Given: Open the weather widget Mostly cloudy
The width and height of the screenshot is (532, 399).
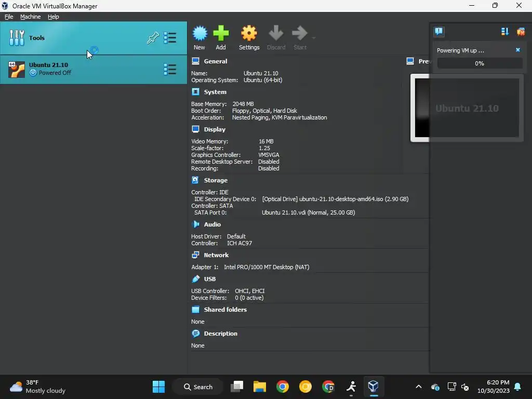Looking at the screenshot, I should (37, 387).
